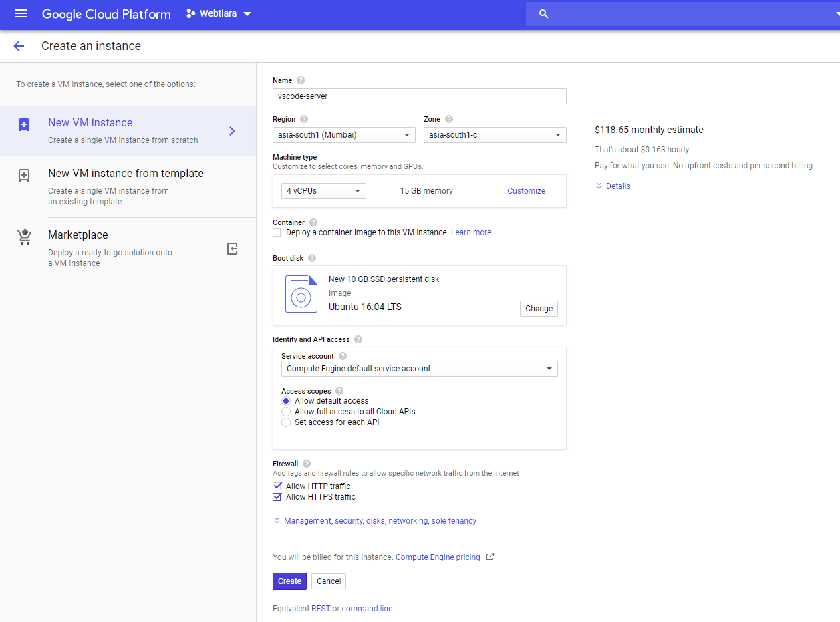Click the help icon next to Zone
The width and height of the screenshot is (840, 622).
[x=449, y=119]
